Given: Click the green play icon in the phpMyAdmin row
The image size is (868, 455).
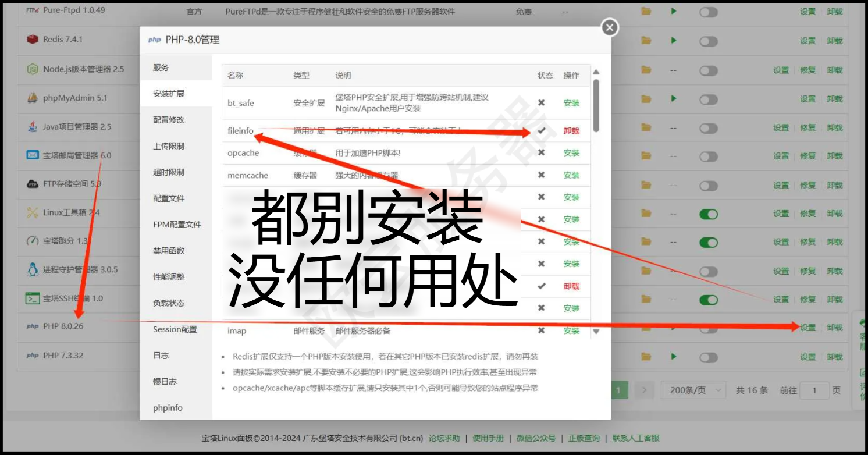Looking at the screenshot, I should tap(674, 98).
